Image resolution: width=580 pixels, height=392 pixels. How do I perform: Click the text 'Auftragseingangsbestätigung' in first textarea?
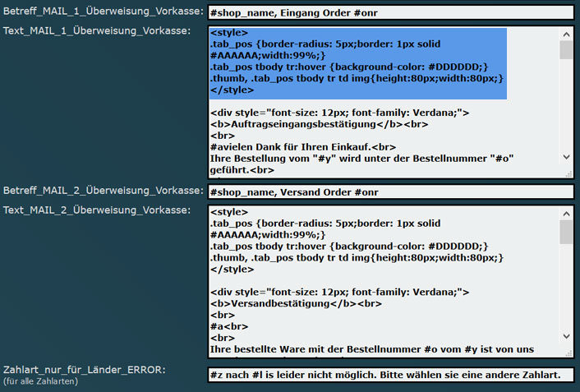pos(304,124)
